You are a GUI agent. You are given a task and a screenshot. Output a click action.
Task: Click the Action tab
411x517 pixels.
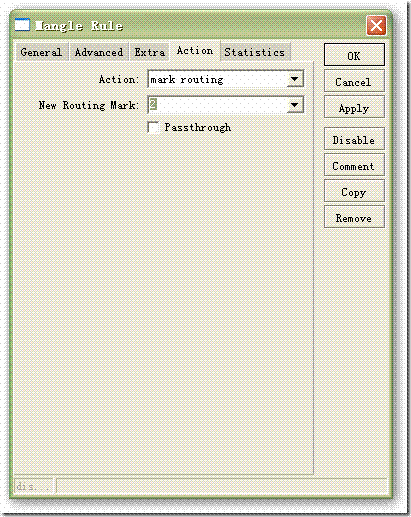pos(195,51)
